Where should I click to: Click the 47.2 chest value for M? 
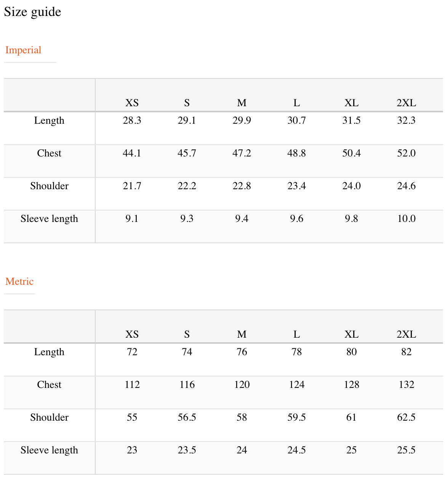[242, 153]
